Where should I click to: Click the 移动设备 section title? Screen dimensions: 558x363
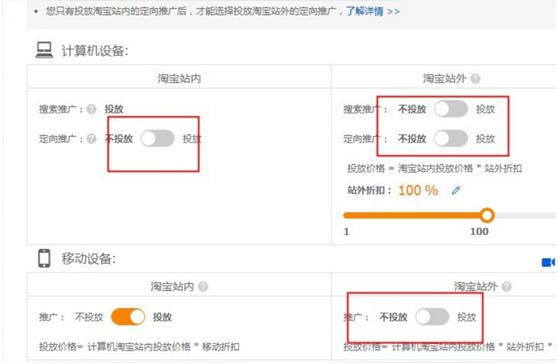(x=89, y=259)
